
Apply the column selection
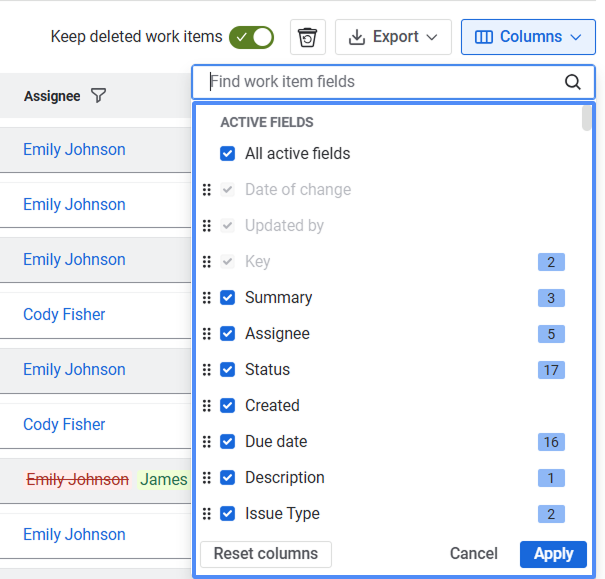pyautogui.click(x=553, y=554)
